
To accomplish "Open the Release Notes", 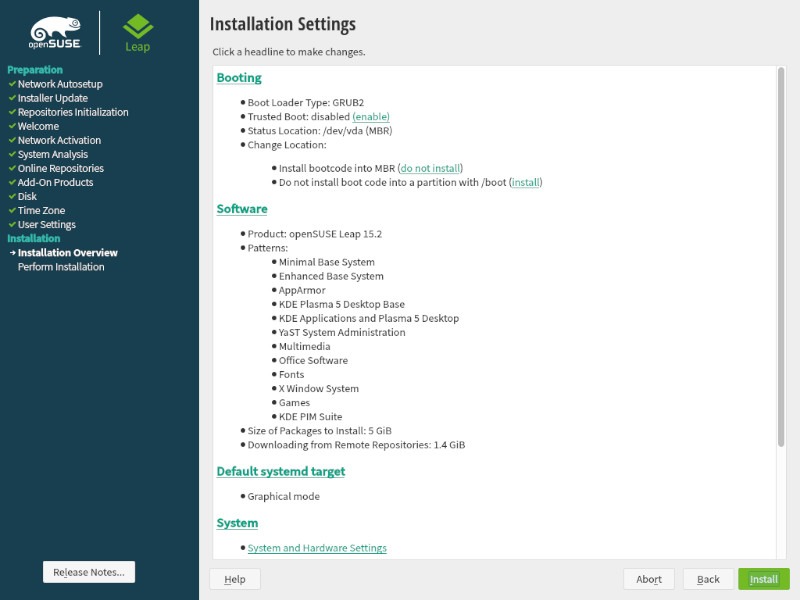I will [88, 571].
